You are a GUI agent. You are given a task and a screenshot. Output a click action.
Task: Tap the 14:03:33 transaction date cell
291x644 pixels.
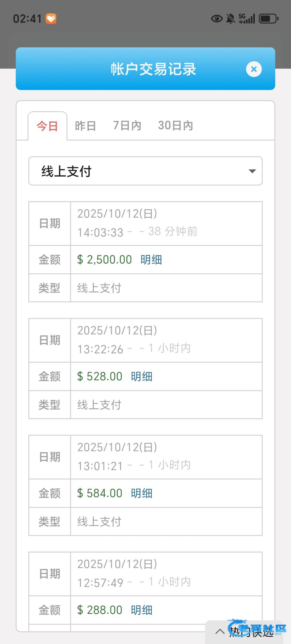click(x=166, y=223)
